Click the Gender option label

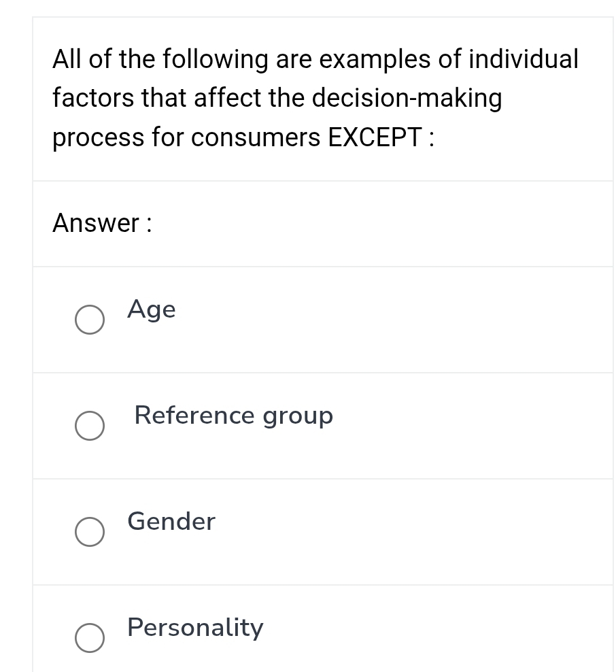click(x=171, y=522)
